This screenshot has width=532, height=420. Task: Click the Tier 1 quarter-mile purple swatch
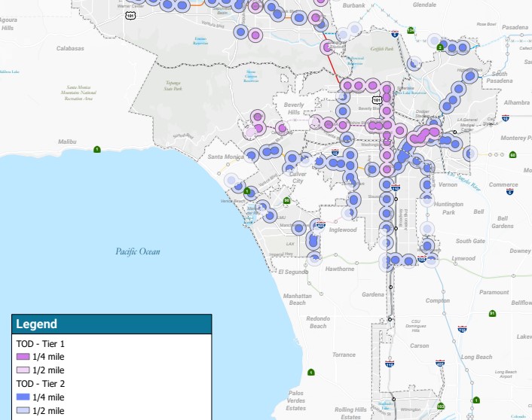(x=23, y=356)
